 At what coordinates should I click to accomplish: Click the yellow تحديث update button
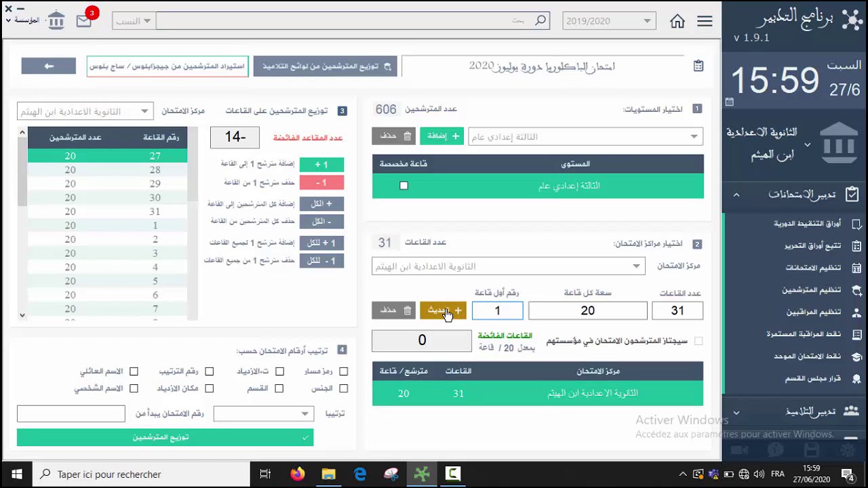click(x=443, y=310)
